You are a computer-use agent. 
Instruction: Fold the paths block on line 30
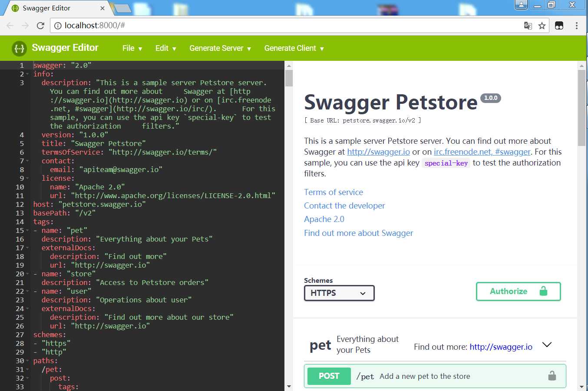(x=27, y=361)
